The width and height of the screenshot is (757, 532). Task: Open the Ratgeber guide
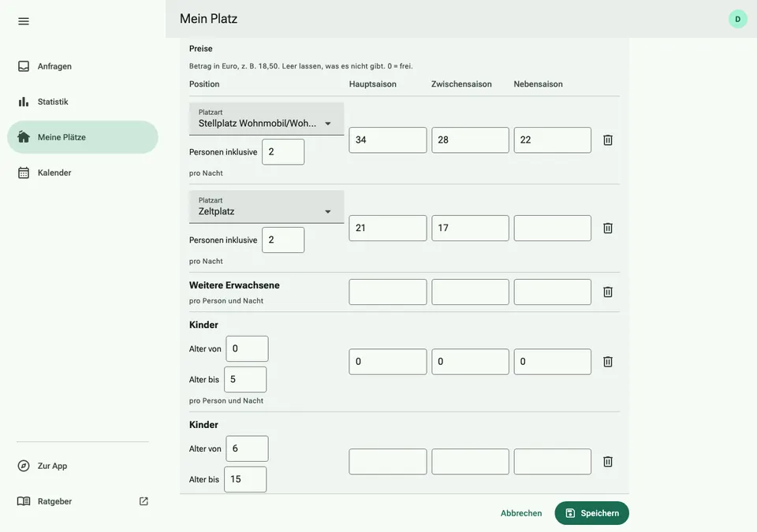tap(83, 501)
